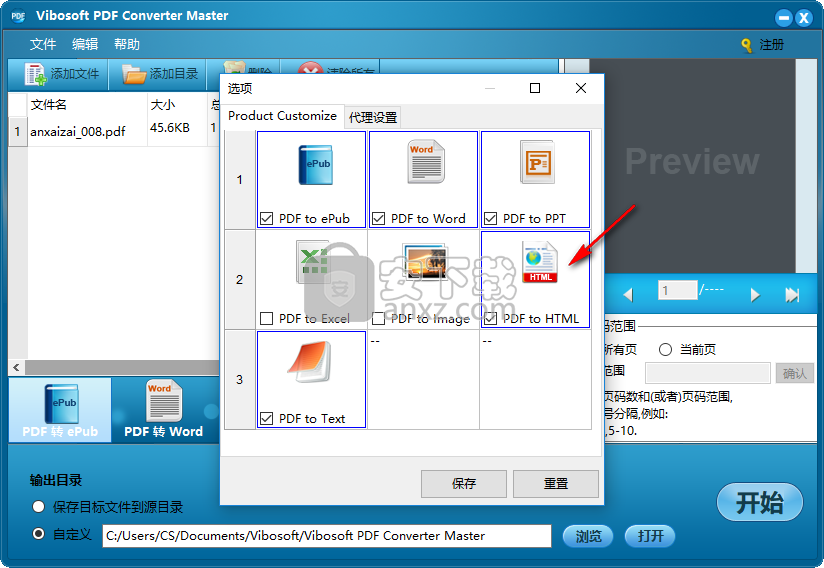Uncheck the PDF to Word checkbox
The width and height of the screenshot is (824, 568).
(x=378, y=219)
